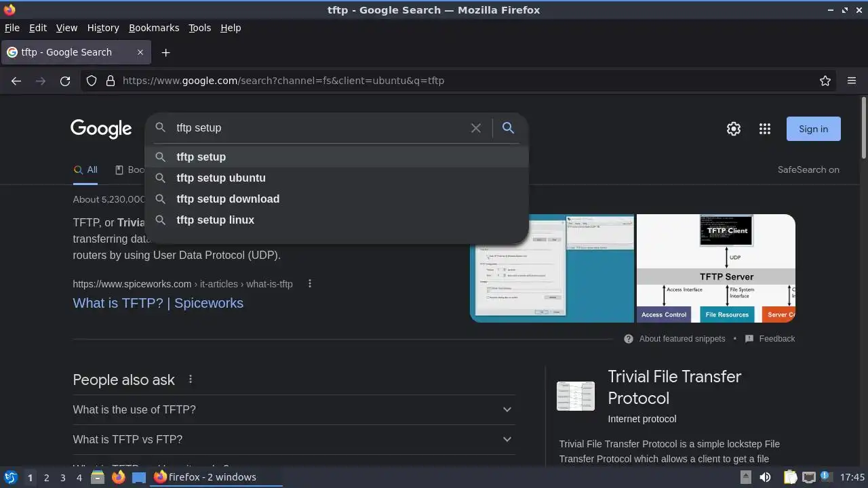
Task: Open the View menu
Action: coord(66,28)
